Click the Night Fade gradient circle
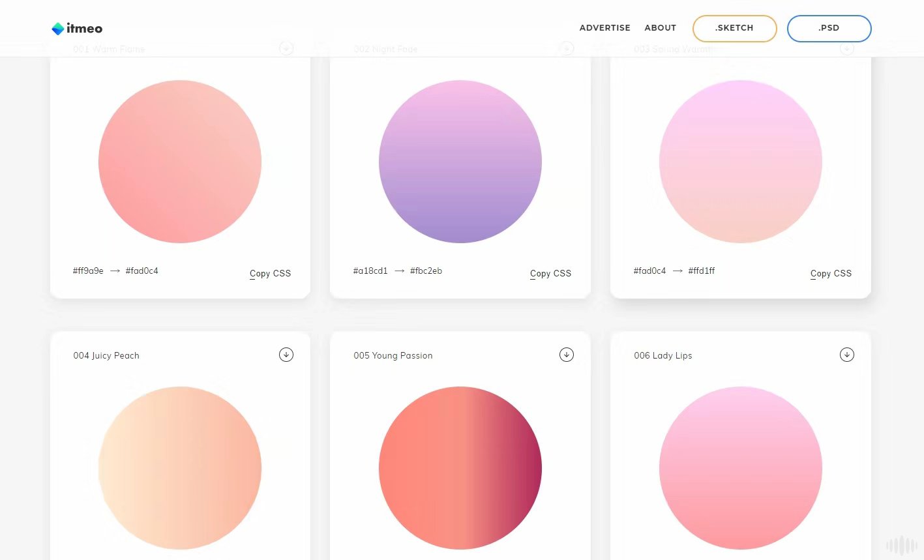Screen dimensions: 924x560 click(460, 162)
